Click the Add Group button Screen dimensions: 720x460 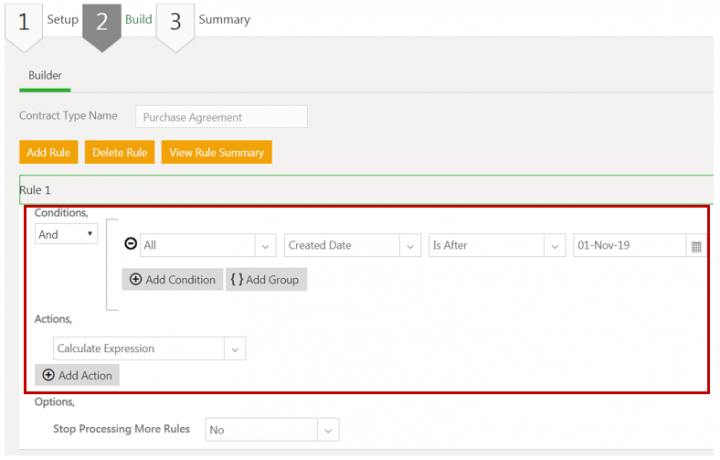267,280
